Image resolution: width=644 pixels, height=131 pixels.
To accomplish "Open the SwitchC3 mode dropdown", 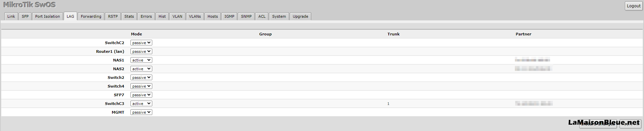I will click(141, 104).
